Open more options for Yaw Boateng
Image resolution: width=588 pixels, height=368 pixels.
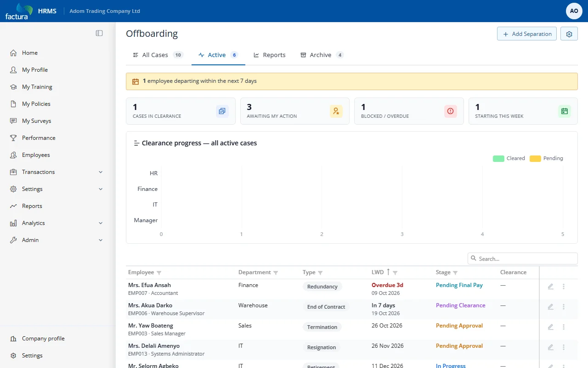click(x=564, y=327)
